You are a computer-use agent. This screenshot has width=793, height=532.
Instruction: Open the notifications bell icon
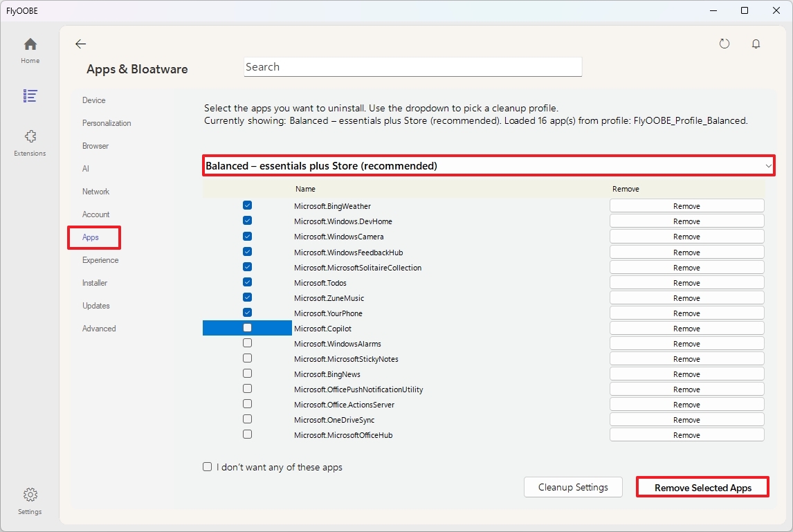tap(756, 44)
